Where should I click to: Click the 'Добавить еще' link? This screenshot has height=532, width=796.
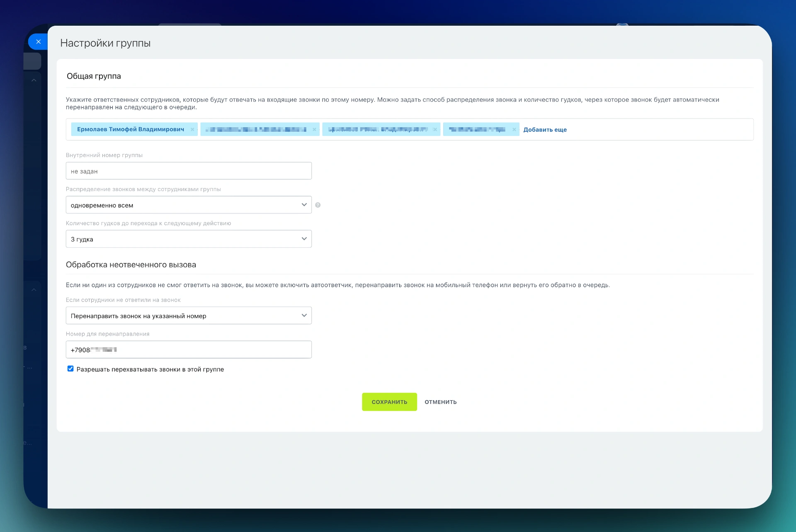pos(545,130)
